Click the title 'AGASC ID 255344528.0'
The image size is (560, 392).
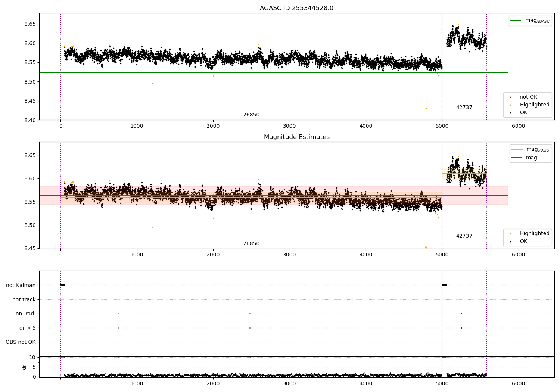tap(296, 8)
